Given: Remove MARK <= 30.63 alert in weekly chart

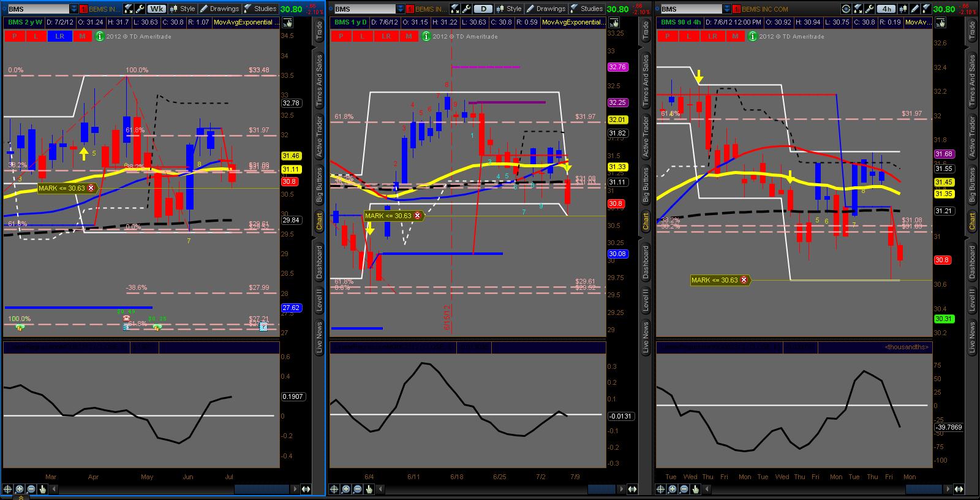Looking at the screenshot, I should click(91, 188).
